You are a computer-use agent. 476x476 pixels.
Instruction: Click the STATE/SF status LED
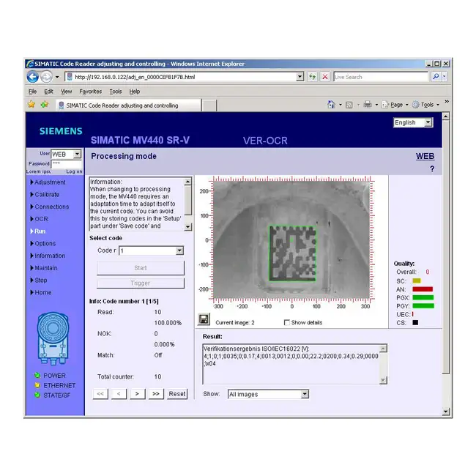point(37,395)
